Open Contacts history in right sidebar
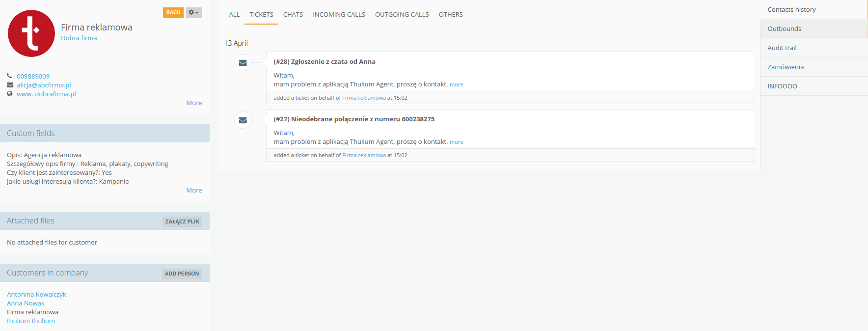 (814, 9)
